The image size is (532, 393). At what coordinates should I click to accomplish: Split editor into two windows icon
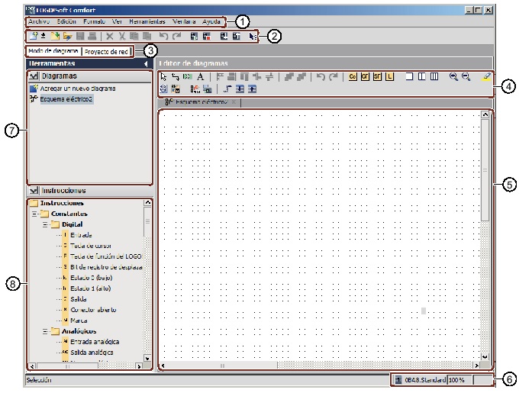click(422, 76)
